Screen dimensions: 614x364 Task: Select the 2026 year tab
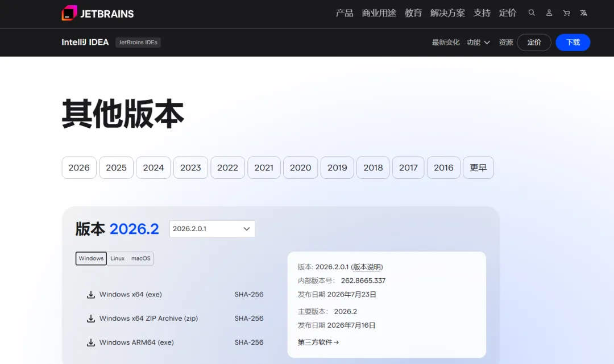[79, 168]
